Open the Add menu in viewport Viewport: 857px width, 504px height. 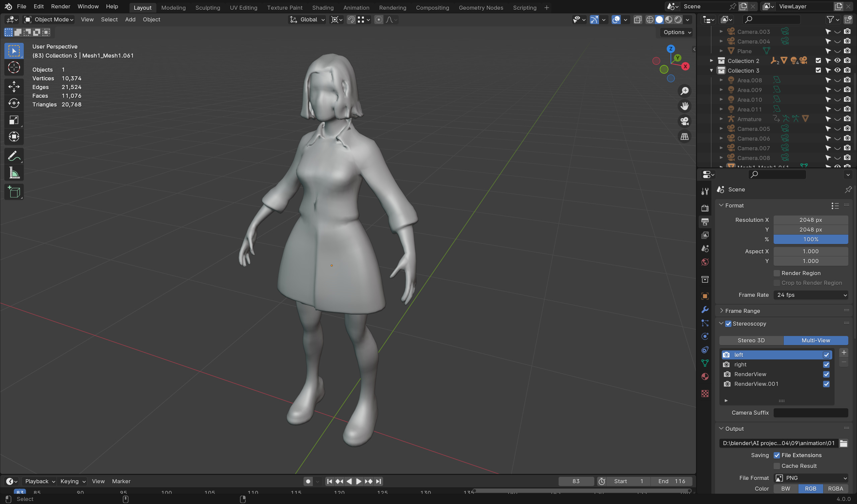coord(130,20)
